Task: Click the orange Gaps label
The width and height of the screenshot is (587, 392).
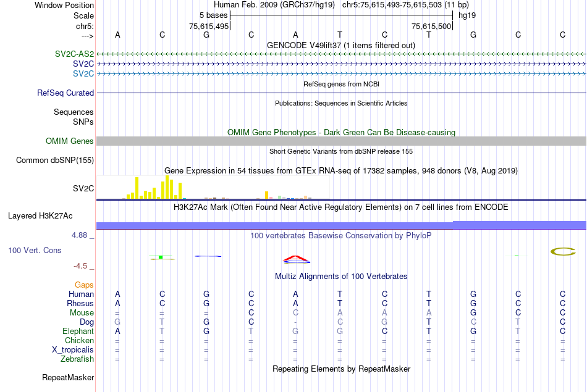Action: [84, 285]
